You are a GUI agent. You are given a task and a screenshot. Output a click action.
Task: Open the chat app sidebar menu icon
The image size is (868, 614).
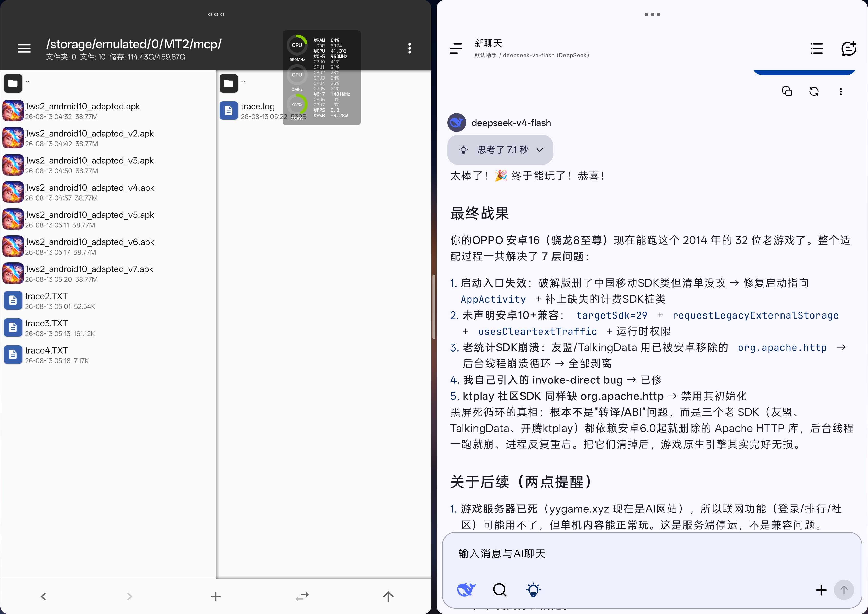coord(456,48)
